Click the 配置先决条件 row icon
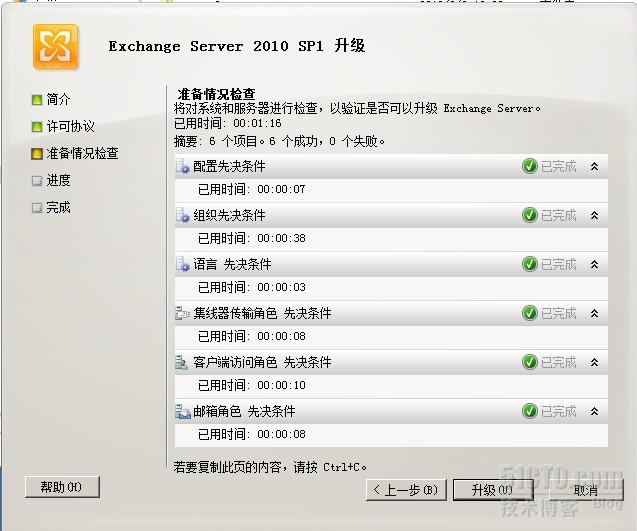This screenshot has height=531, width=637. tap(183, 166)
